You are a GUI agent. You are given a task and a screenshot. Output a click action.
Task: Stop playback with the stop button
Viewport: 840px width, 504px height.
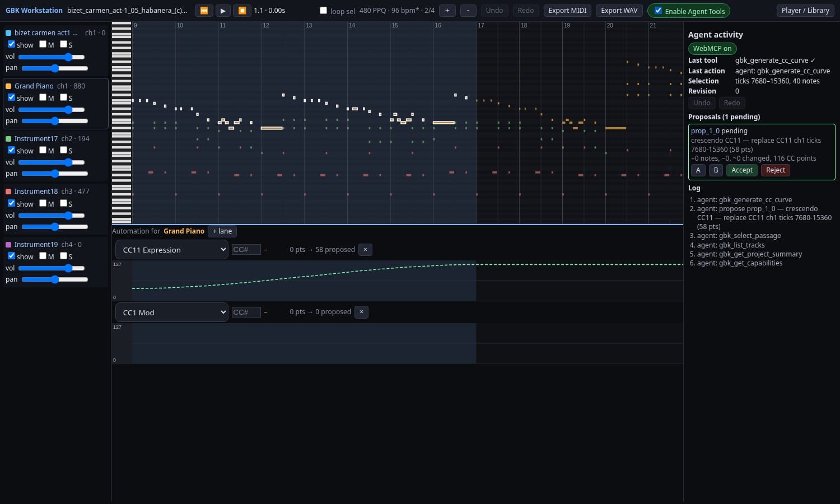(242, 11)
